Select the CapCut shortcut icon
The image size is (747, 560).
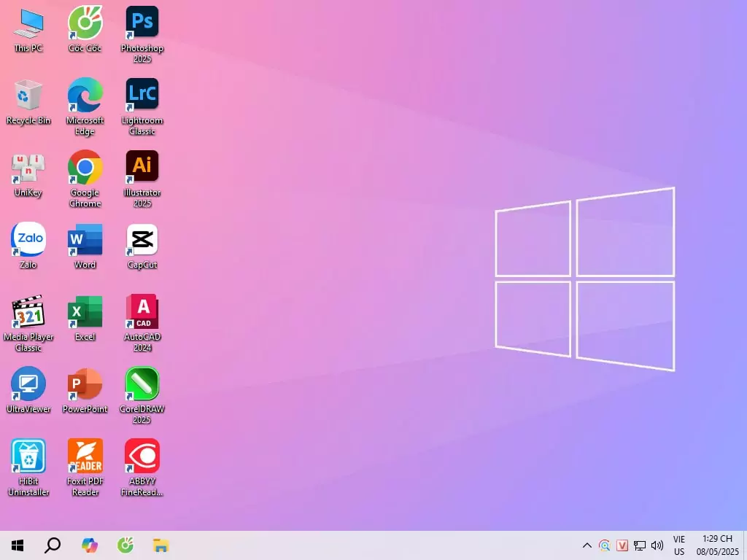[142, 246]
